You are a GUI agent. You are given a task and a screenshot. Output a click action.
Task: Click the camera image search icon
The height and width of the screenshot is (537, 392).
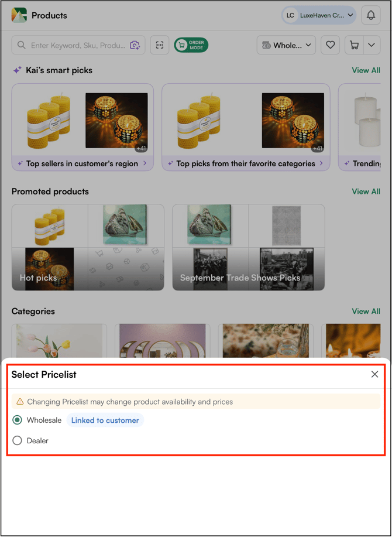point(135,45)
